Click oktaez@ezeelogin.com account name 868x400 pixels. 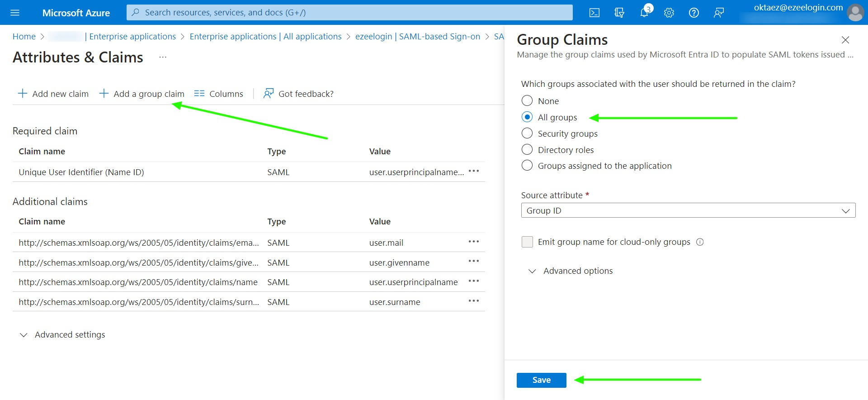click(x=798, y=8)
